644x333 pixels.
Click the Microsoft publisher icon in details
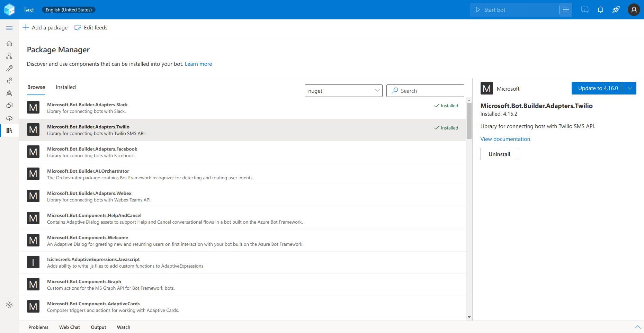pos(487,89)
